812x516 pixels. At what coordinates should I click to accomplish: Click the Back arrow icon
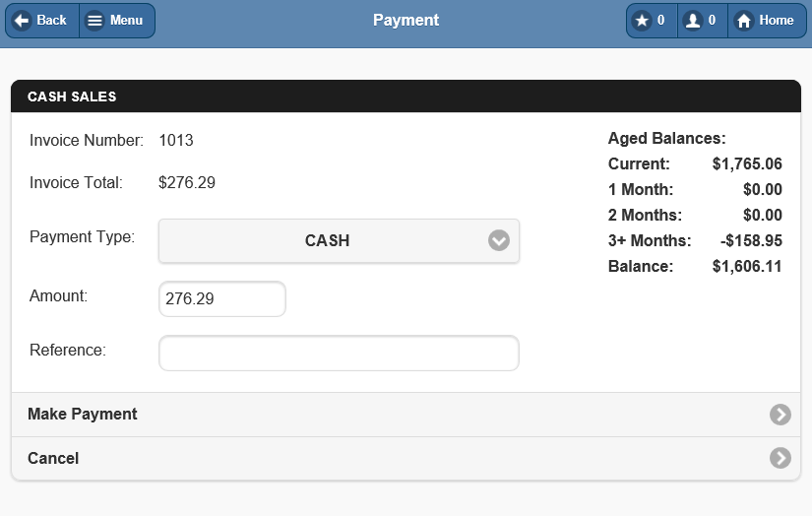pyautogui.click(x=22, y=21)
